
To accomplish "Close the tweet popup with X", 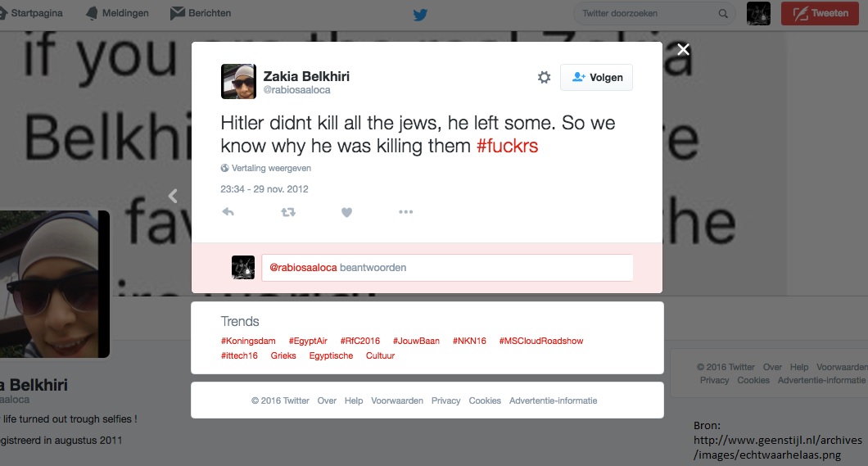I will [683, 49].
